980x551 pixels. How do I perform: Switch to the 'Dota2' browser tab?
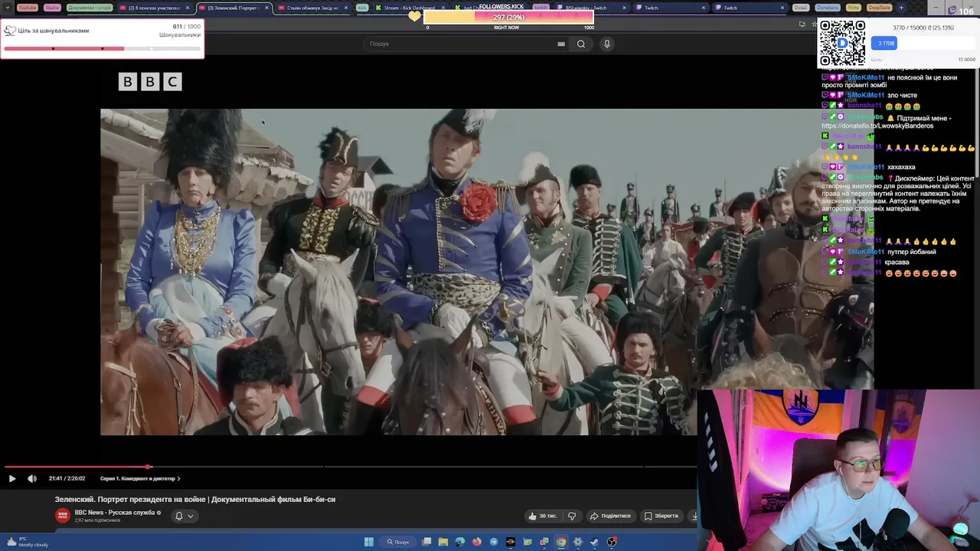click(801, 8)
